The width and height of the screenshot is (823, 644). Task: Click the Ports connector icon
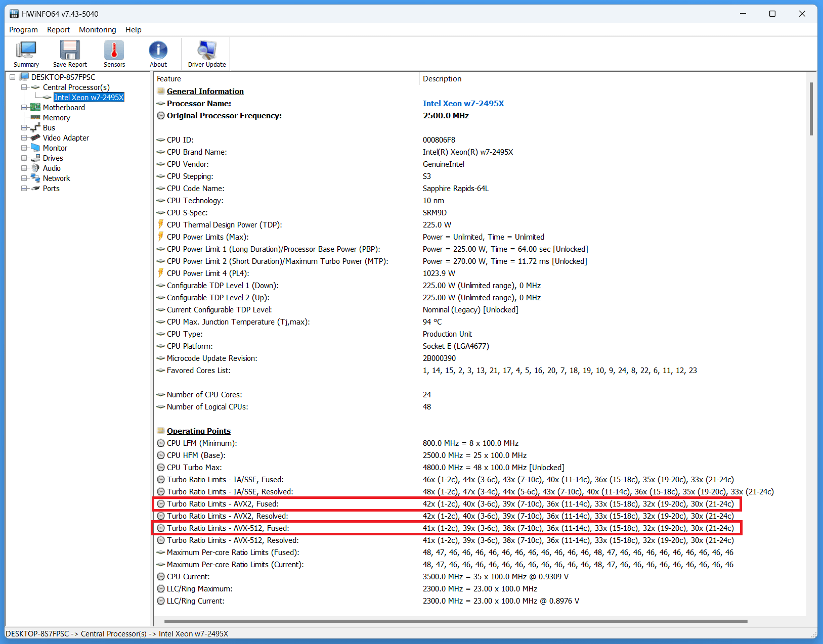pyautogui.click(x=35, y=188)
